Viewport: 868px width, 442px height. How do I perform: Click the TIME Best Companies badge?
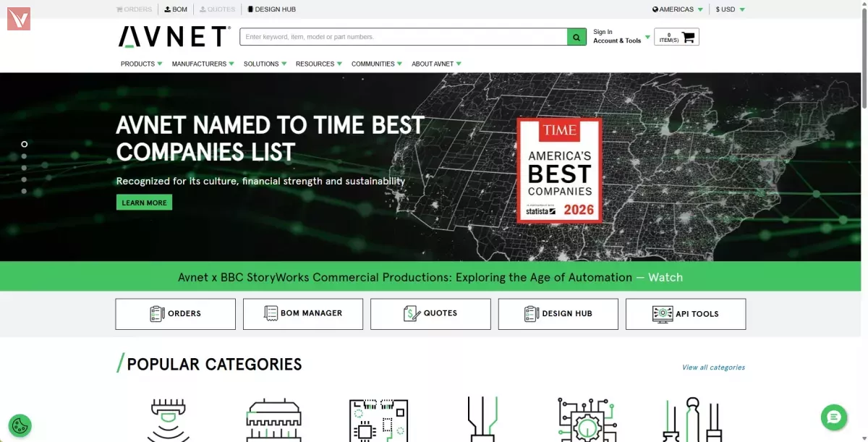pyautogui.click(x=559, y=171)
